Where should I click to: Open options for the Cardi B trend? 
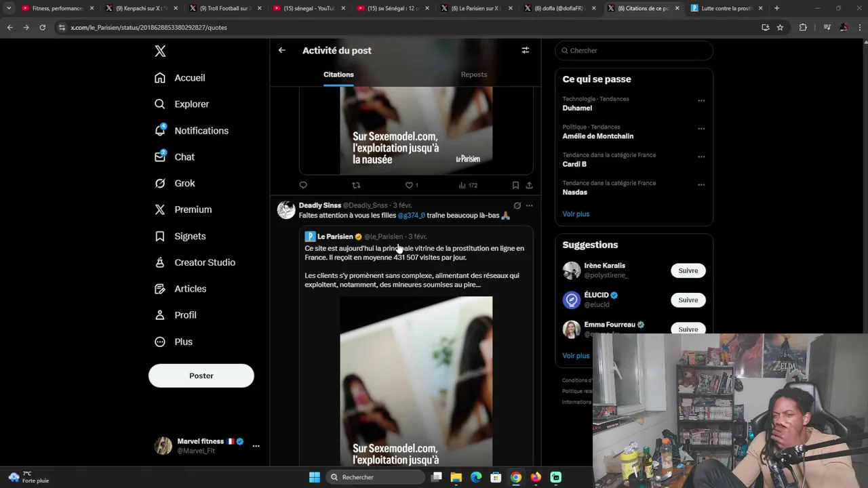(701, 157)
